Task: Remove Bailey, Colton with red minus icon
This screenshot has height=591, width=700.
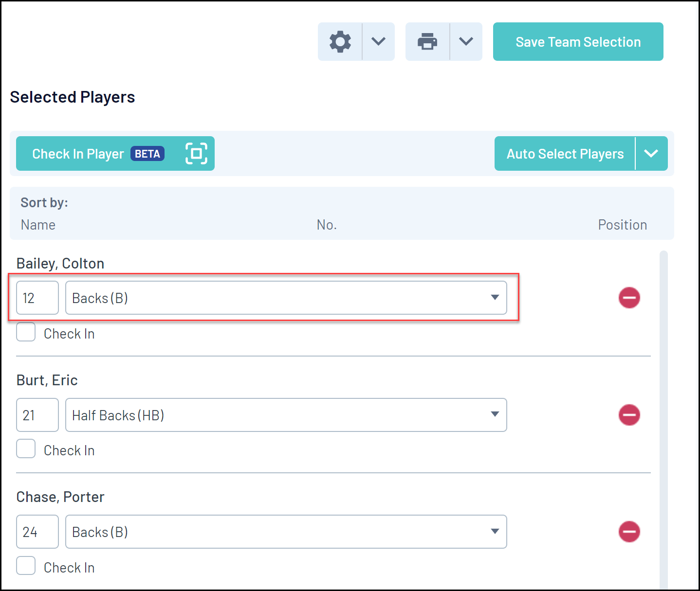Action: coord(629,298)
